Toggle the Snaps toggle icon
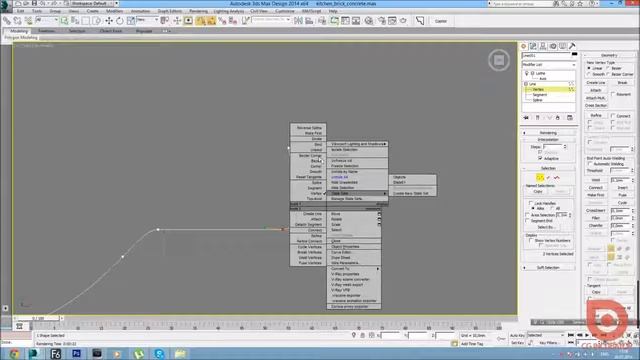The image size is (640, 360). (200, 21)
